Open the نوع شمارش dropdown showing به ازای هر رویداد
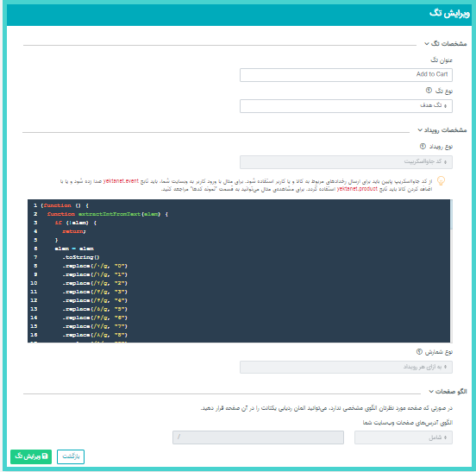This screenshot has width=476, height=472. pos(346,368)
